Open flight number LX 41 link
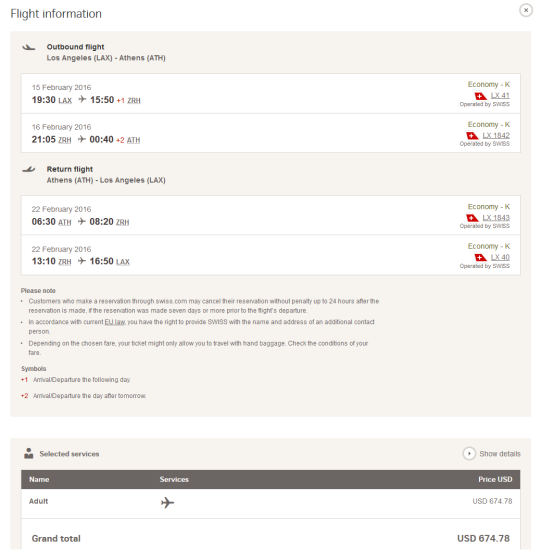This screenshot has height=550, width=541. tap(500, 95)
